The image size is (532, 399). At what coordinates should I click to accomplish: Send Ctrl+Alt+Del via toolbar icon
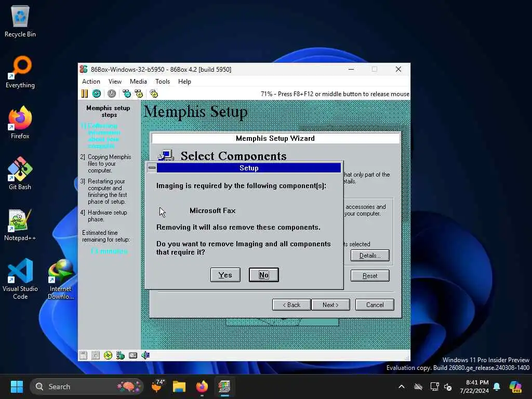127,94
